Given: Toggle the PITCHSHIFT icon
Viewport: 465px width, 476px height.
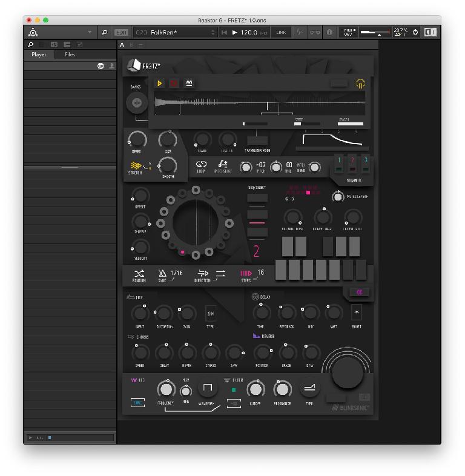Looking at the screenshot, I should (223, 164).
